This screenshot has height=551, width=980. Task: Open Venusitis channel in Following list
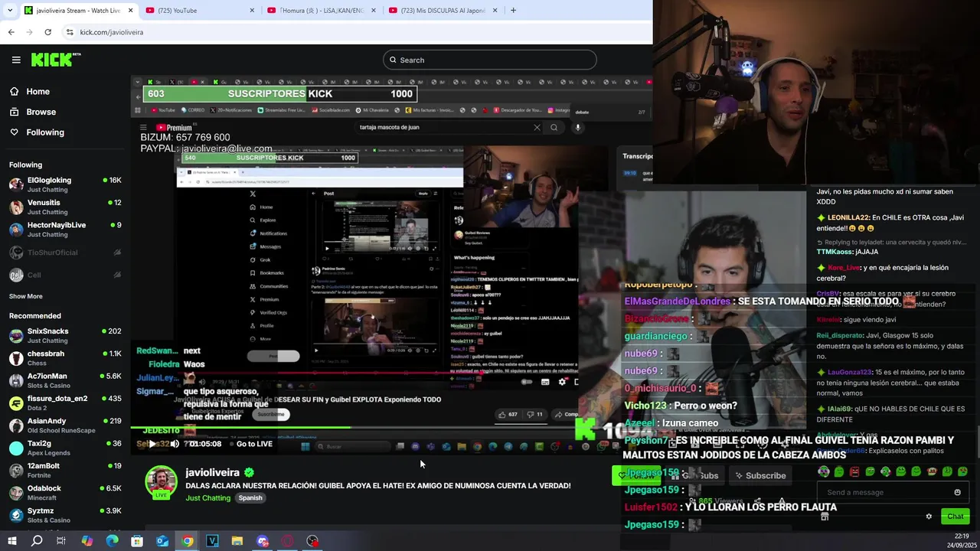pos(65,207)
